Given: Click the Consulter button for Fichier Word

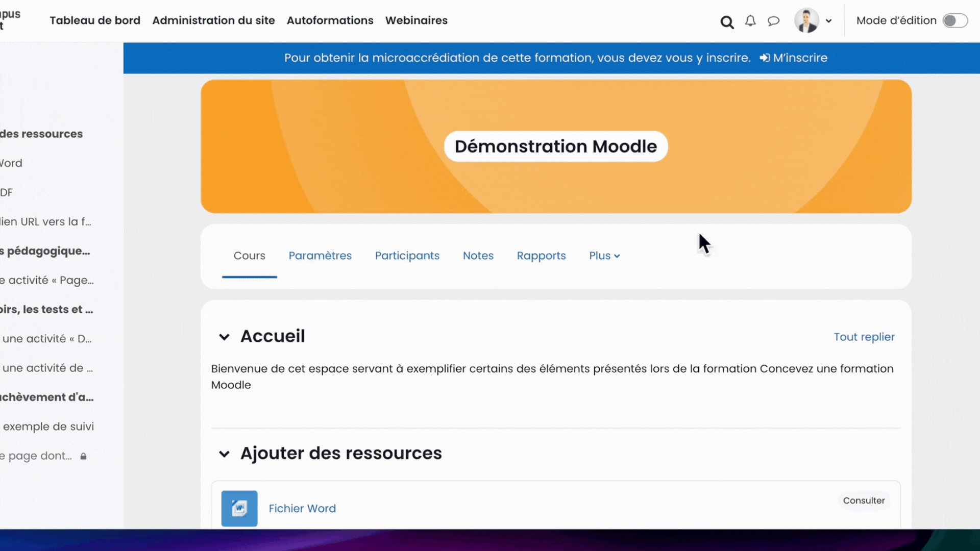Looking at the screenshot, I should click(x=864, y=500).
